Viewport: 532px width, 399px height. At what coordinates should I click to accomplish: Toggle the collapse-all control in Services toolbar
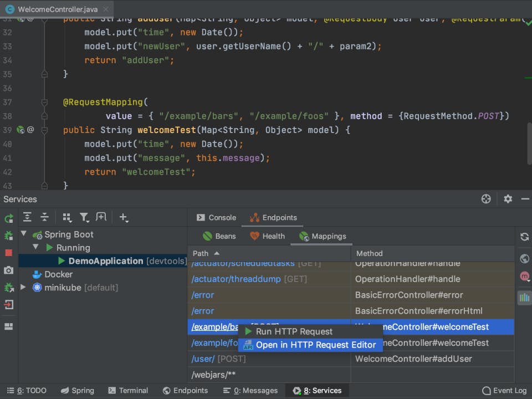coord(44,217)
